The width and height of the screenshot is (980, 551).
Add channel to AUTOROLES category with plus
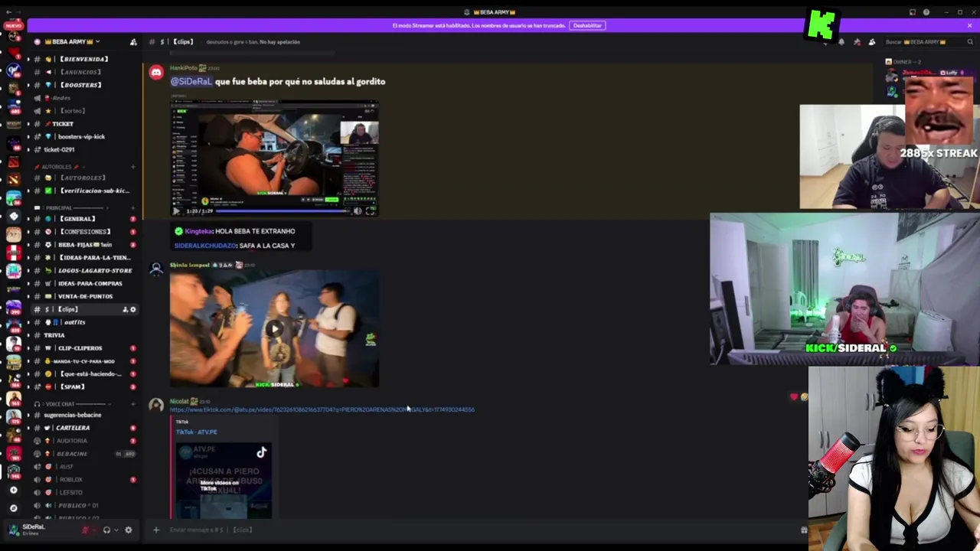pyautogui.click(x=132, y=166)
